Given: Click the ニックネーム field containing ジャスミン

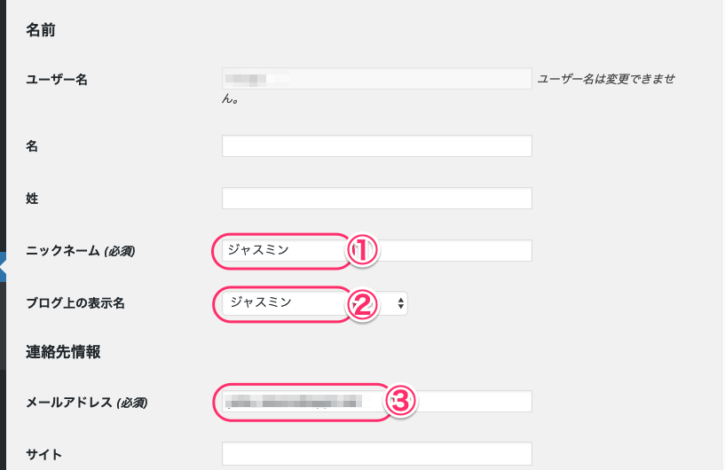Looking at the screenshot, I should (280, 251).
